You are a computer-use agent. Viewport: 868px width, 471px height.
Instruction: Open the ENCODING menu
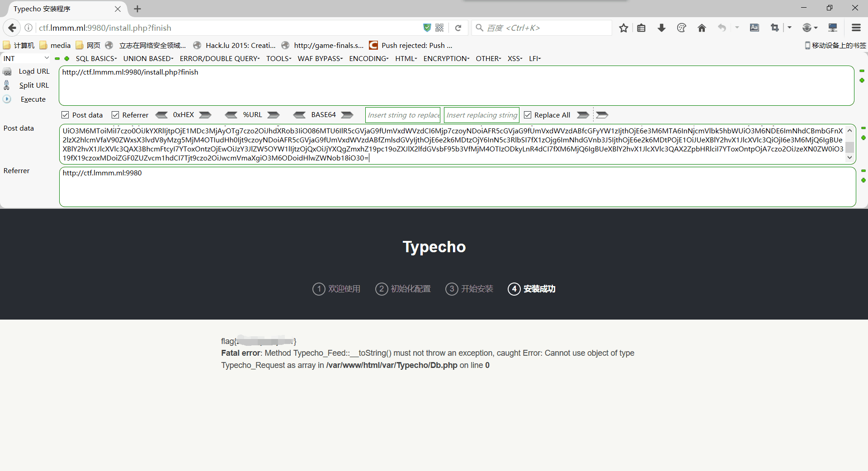click(369, 58)
